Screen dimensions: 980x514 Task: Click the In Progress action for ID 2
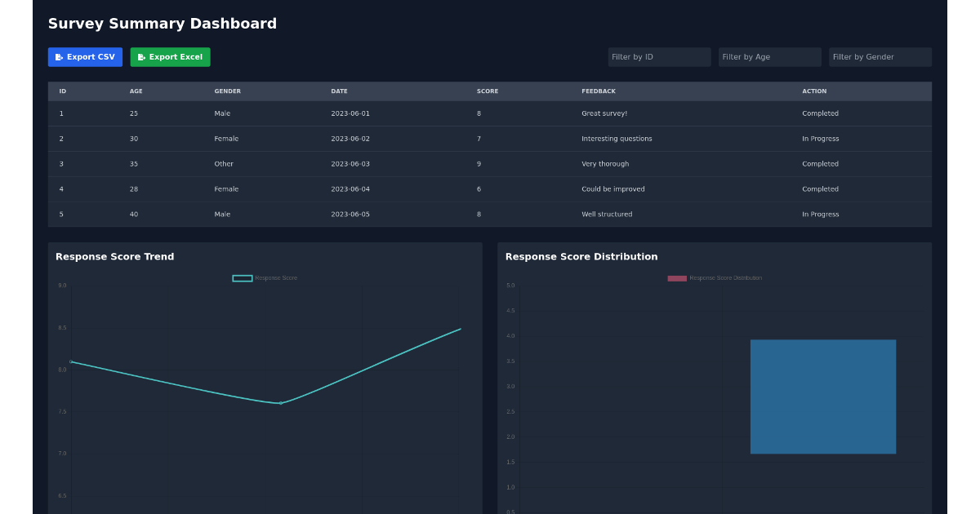click(x=821, y=139)
